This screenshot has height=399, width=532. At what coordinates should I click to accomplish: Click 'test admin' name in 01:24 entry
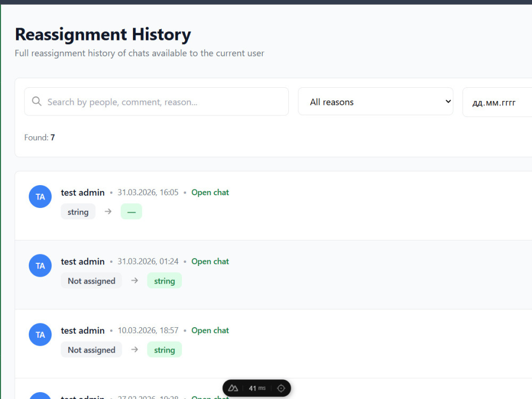tap(83, 262)
